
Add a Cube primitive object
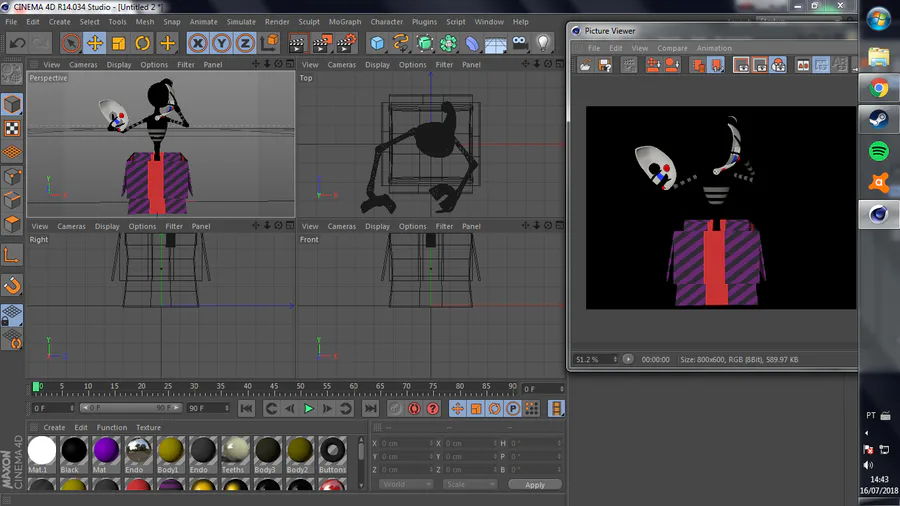click(377, 43)
